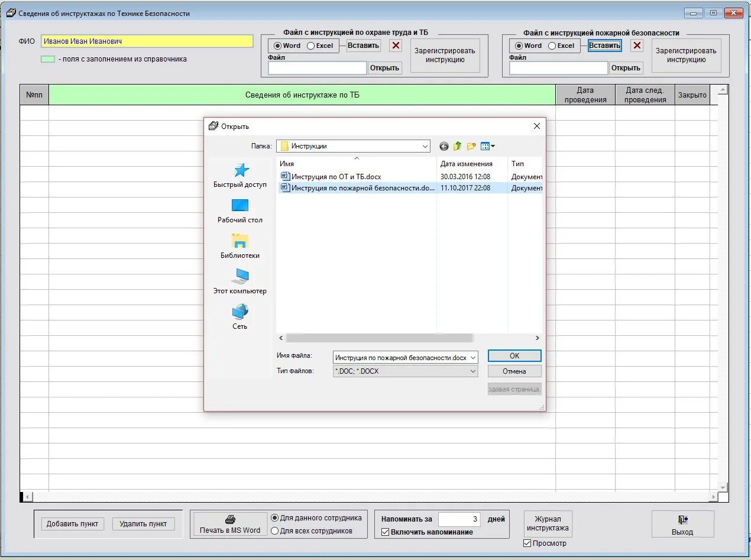Click №пп column header
Image resolution: width=751 pixels, height=560 pixels.
[34, 95]
